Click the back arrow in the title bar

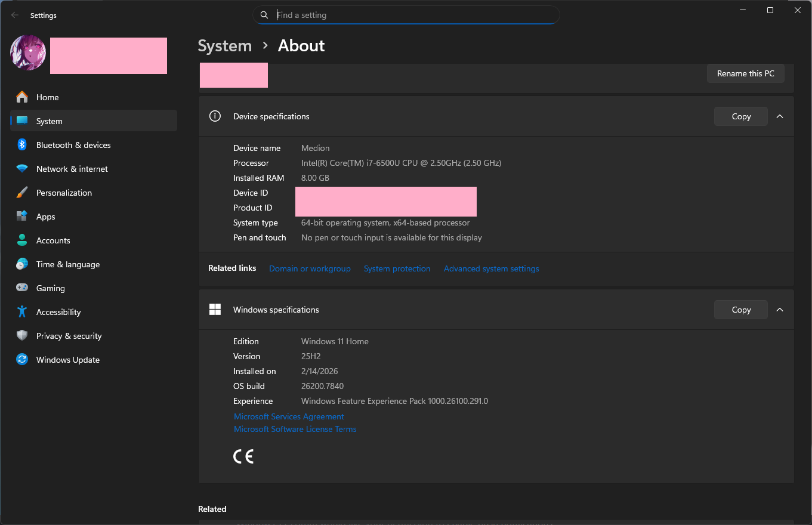point(15,15)
